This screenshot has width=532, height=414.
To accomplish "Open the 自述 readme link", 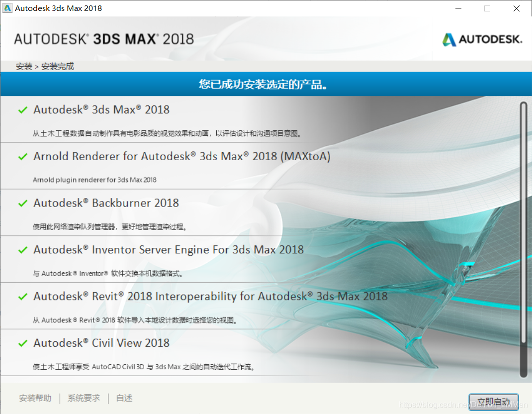I will point(124,398).
